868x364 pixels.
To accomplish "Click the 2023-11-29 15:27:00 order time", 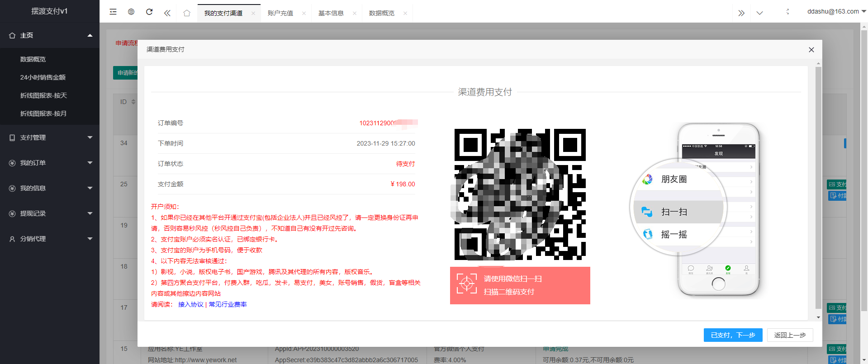I will [386, 143].
